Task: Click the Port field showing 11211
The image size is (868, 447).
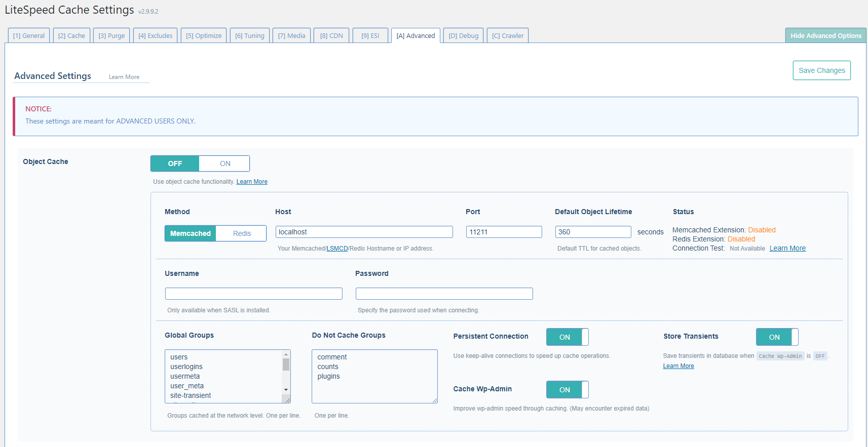Action: point(504,232)
